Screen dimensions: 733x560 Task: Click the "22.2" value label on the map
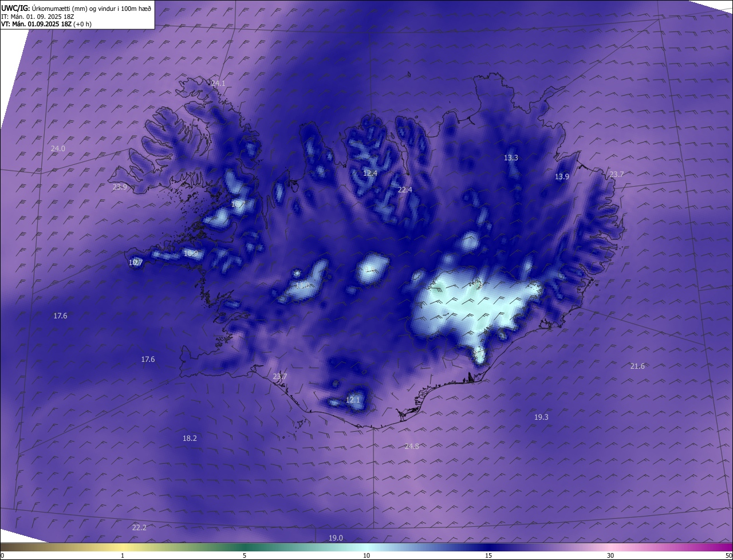tap(139, 527)
